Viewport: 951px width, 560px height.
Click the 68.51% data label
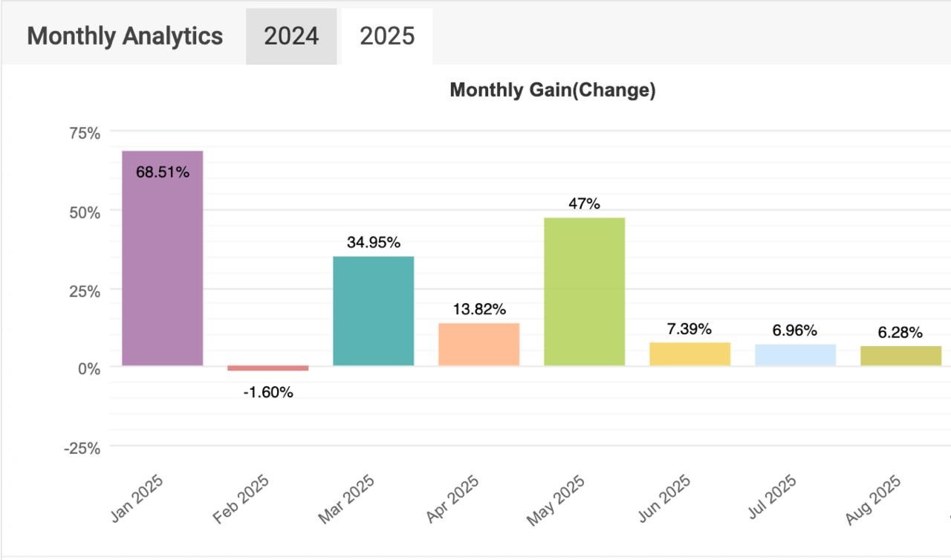[163, 173]
